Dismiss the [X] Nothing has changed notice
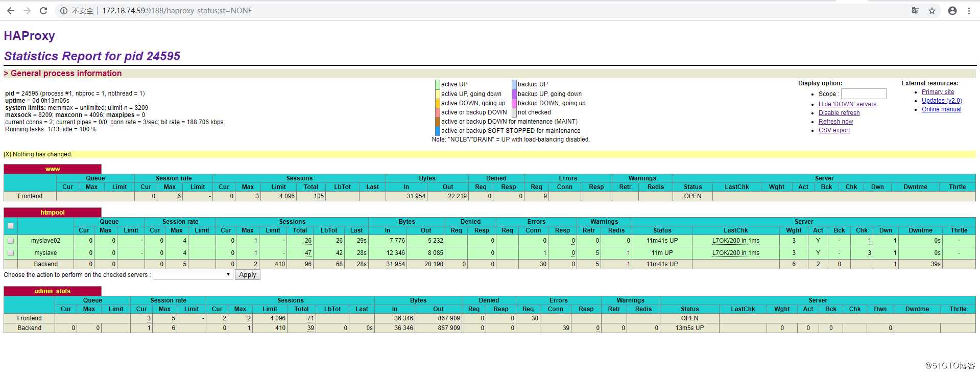Screen dimensions: 980x374 (7, 154)
